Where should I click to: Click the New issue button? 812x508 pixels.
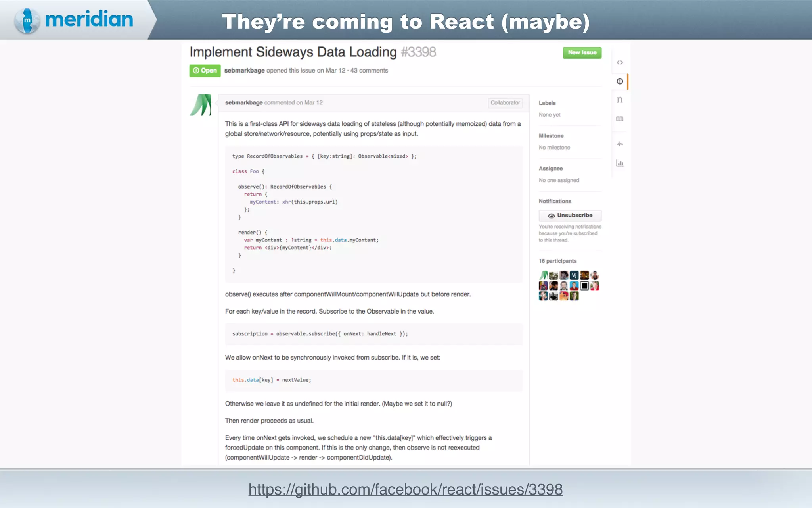coord(582,52)
